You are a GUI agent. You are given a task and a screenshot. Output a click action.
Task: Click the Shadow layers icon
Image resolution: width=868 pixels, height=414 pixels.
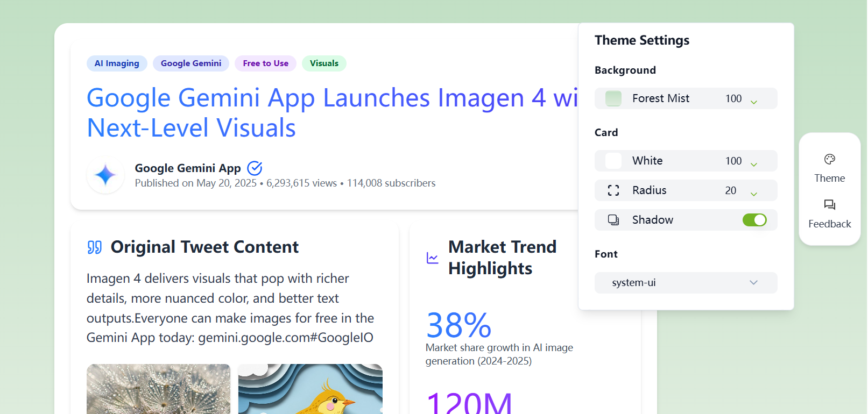tap(613, 220)
